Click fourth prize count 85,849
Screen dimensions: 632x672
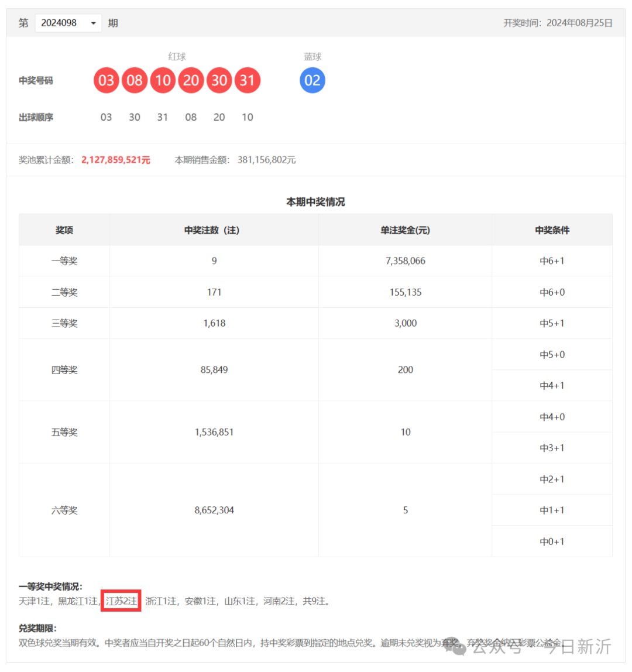point(214,370)
